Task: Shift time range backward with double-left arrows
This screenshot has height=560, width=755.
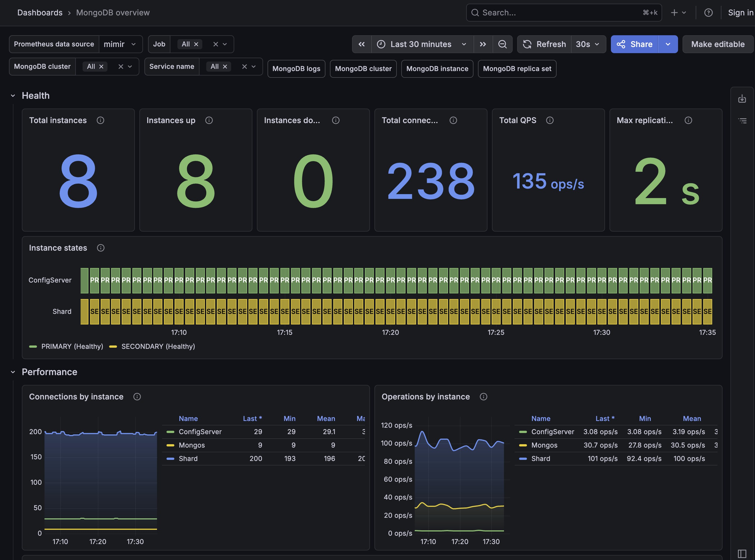Action: pos(362,44)
